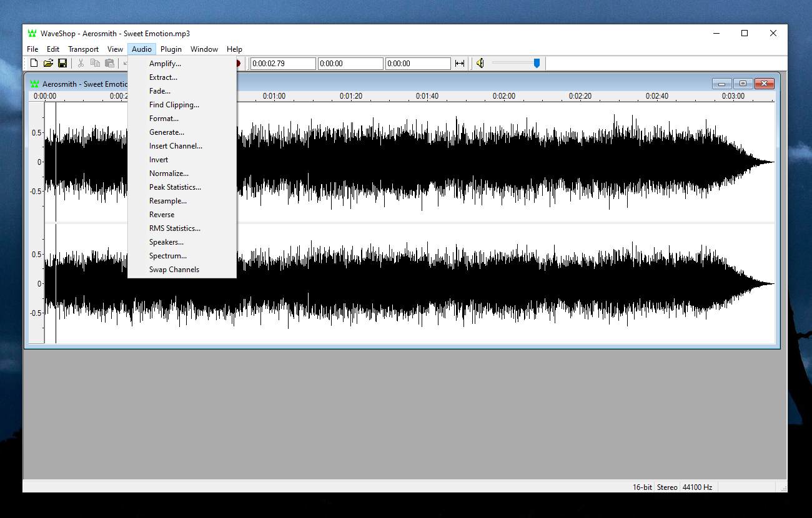Open the File menu
The height and width of the screenshot is (518, 812).
click(x=32, y=49)
